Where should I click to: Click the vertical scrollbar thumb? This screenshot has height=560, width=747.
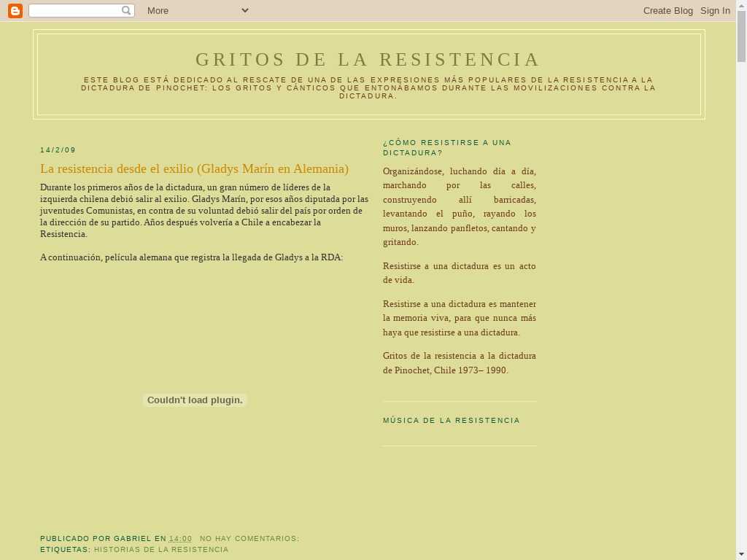(741, 36)
